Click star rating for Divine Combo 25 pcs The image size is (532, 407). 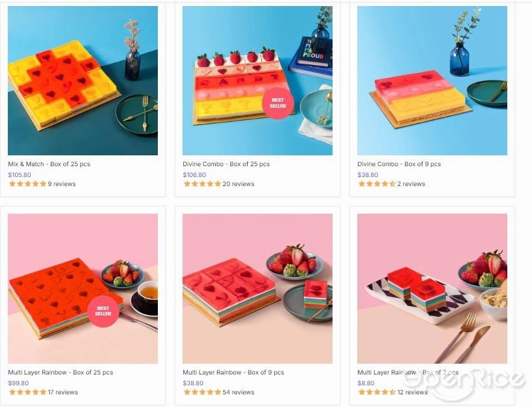click(202, 184)
